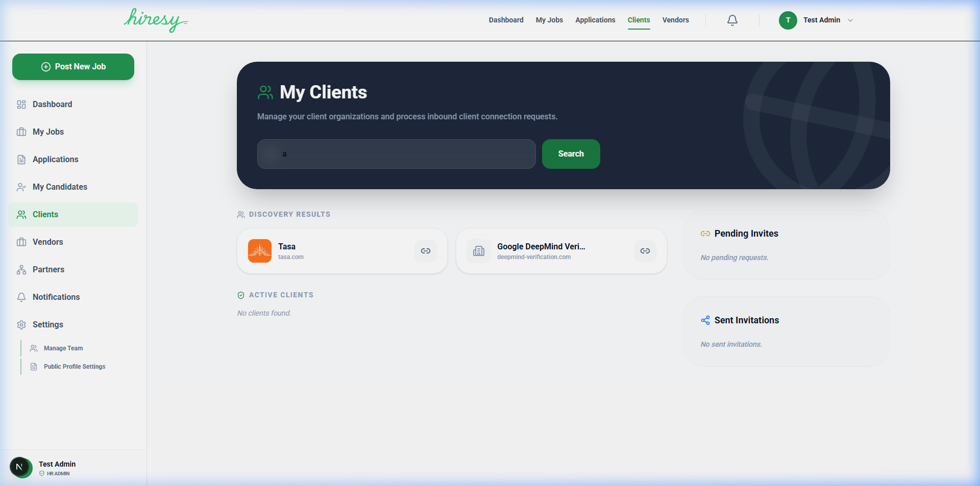Screen dimensions: 980x486
Task: Open Vendors in top navigation
Action: 675,20
